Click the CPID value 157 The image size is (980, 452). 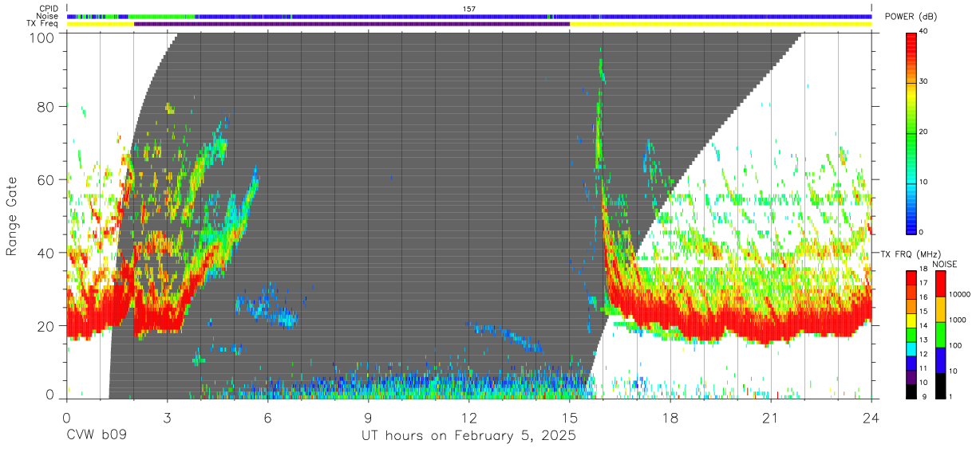pyautogui.click(x=469, y=9)
